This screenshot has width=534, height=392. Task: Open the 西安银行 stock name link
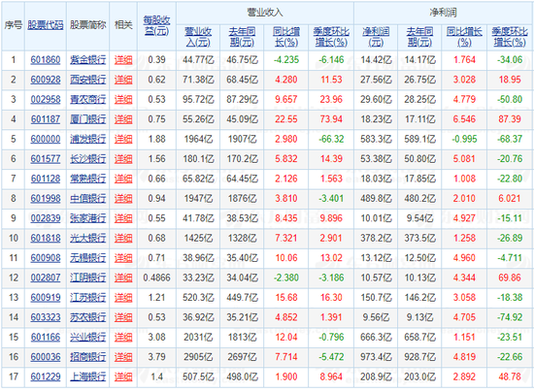[87, 80]
